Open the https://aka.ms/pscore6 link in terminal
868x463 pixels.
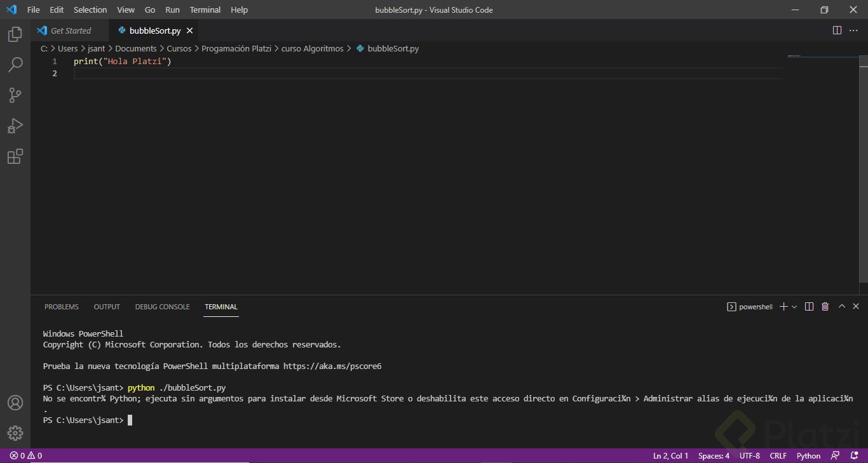click(x=332, y=366)
